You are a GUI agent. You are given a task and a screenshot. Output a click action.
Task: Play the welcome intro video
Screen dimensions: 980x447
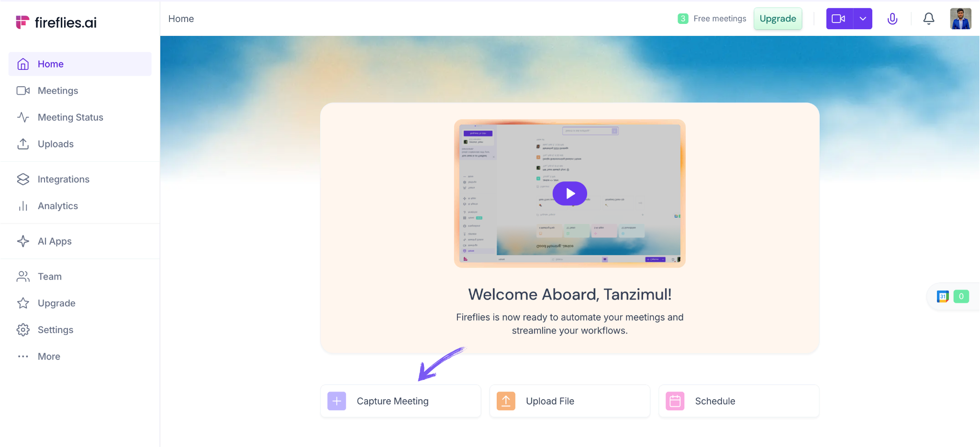click(569, 193)
